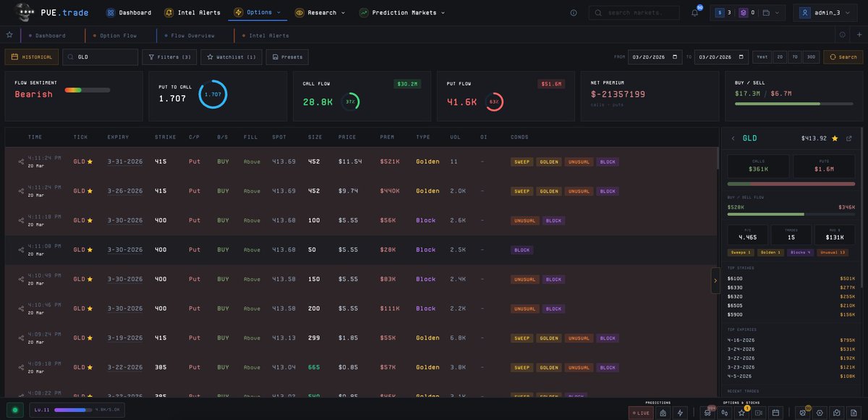This screenshot has height=420, width=868.
Task: Click the info circle icon beside market search
Action: point(574,13)
